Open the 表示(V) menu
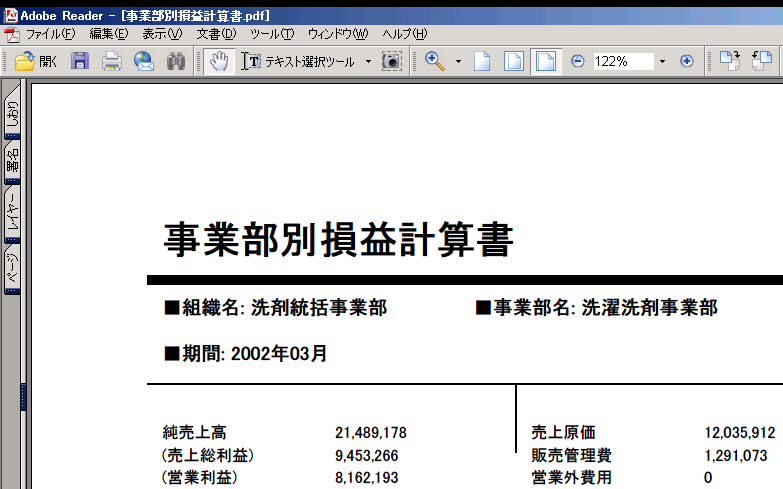 pyautogui.click(x=162, y=34)
